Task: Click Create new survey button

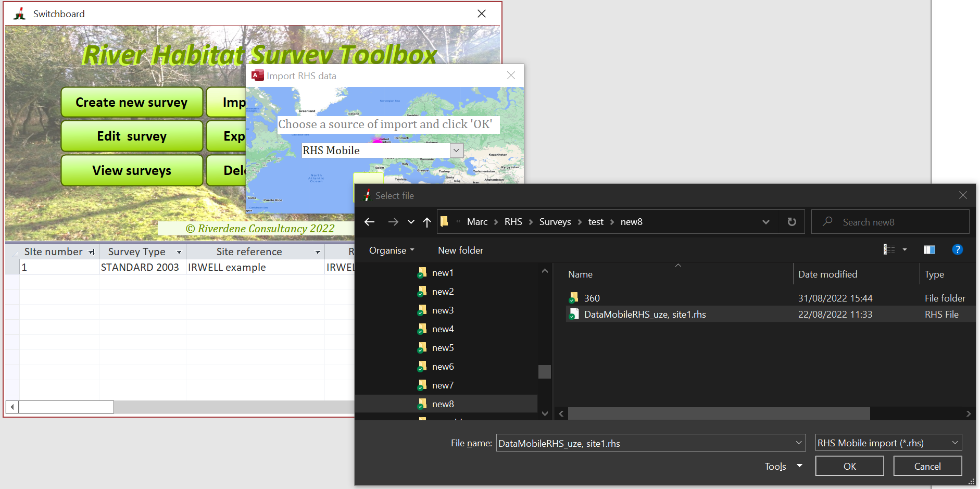Action: click(132, 102)
